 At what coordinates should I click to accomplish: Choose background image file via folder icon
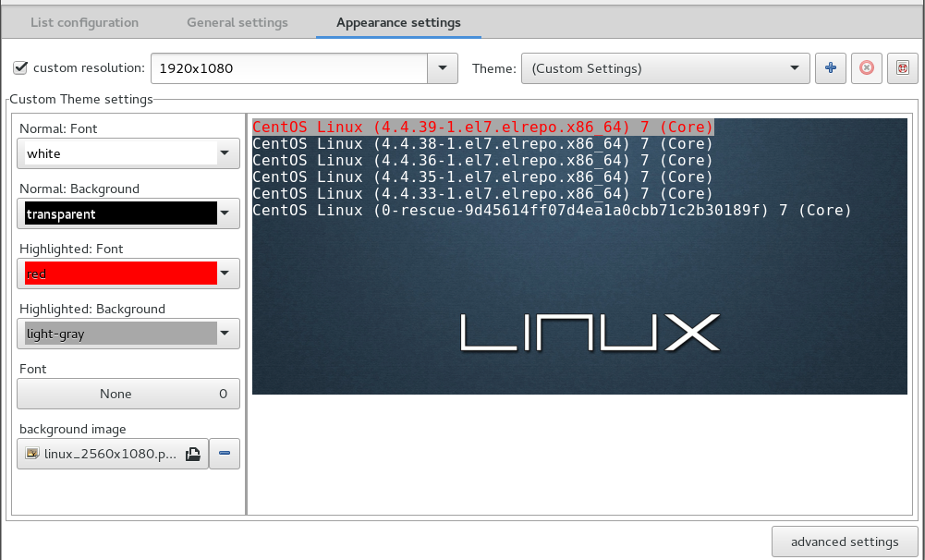(193, 454)
